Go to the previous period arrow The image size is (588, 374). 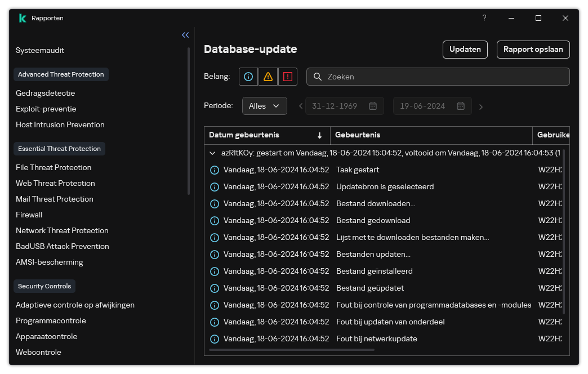pos(301,106)
